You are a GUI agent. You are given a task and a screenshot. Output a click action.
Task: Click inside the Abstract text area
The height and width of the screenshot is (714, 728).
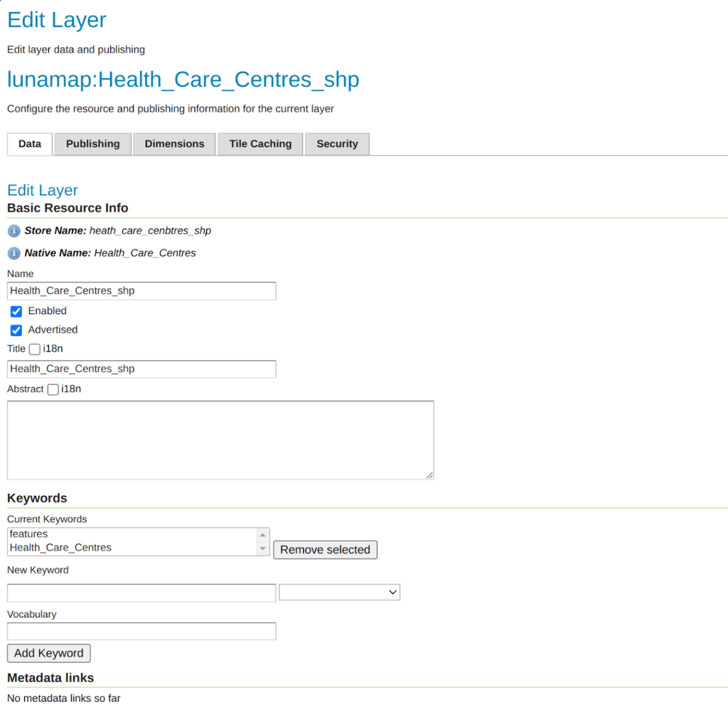pyautogui.click(x=220, y=440)
